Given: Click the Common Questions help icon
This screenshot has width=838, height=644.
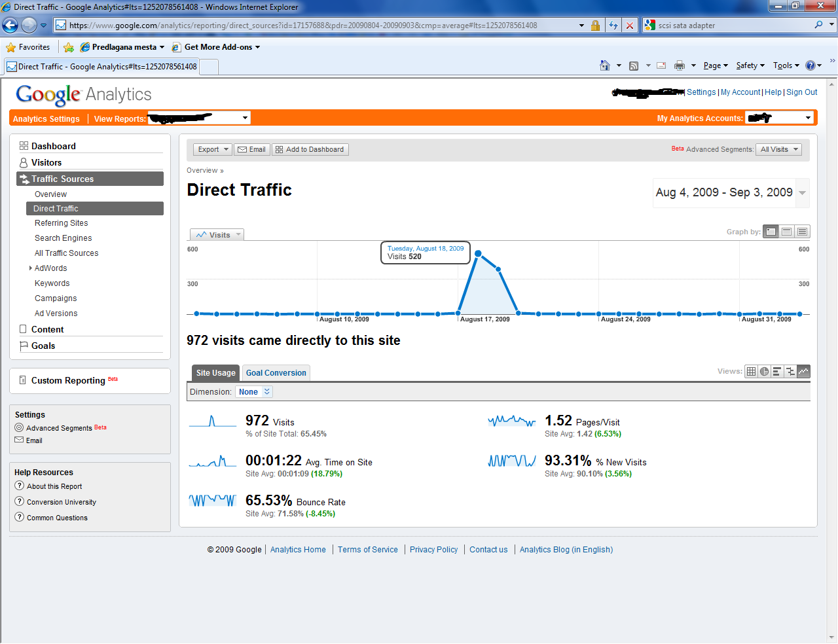Looking at the screenshot, I should click(20, 517).
